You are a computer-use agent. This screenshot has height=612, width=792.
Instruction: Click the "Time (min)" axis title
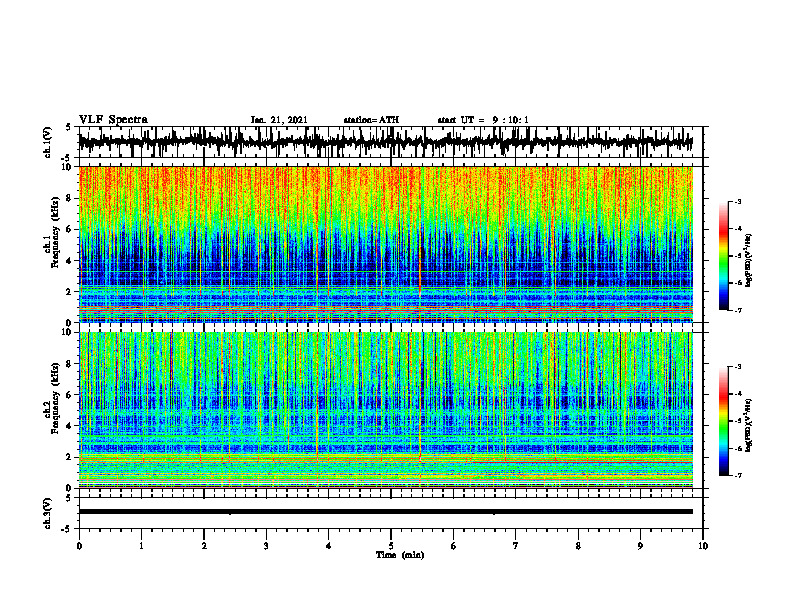coord(400,555)
